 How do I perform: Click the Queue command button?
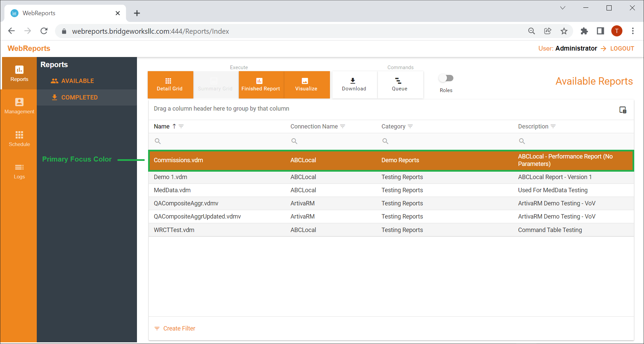point(400,85)
